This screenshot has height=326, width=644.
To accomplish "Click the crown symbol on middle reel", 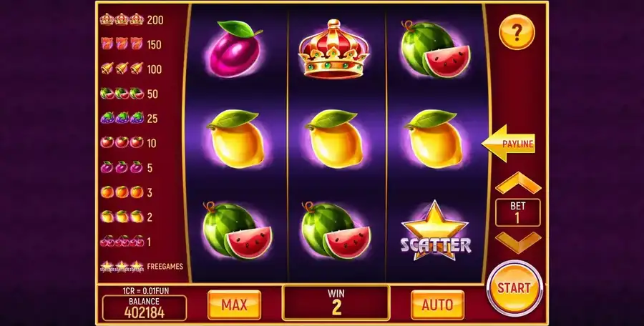I will [333, 49].
